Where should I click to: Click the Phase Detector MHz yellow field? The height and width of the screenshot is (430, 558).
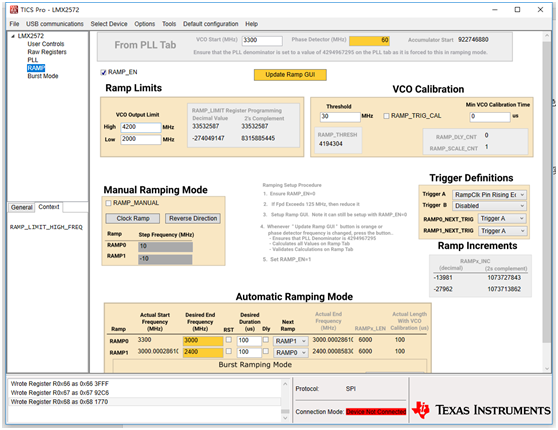coord(369,41)
